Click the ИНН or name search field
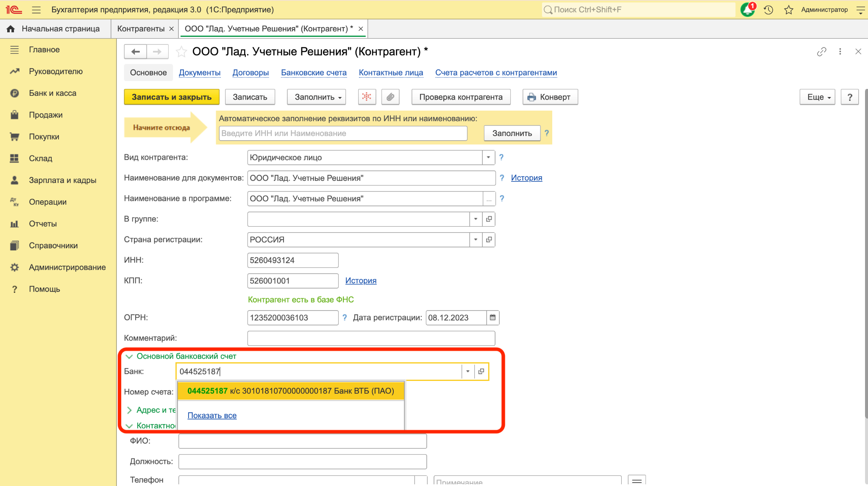The height and width of the screenshot is (486, 868). pos(343,133)
